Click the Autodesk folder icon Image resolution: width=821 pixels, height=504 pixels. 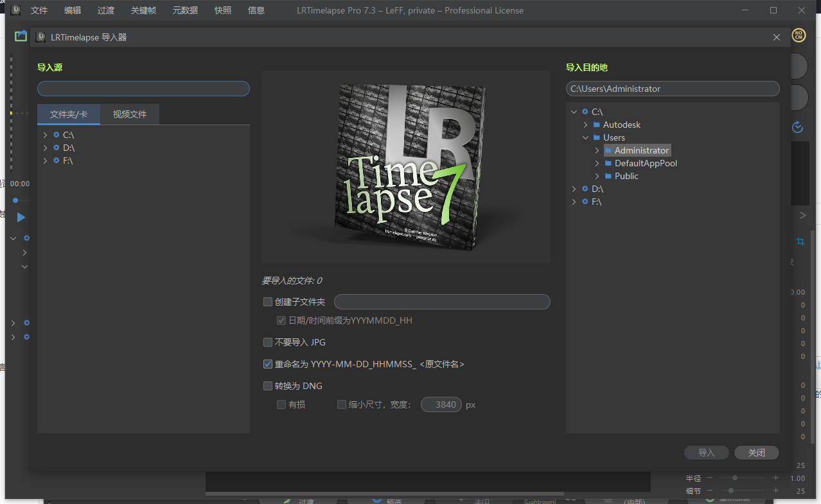click(x=597, y=125)
